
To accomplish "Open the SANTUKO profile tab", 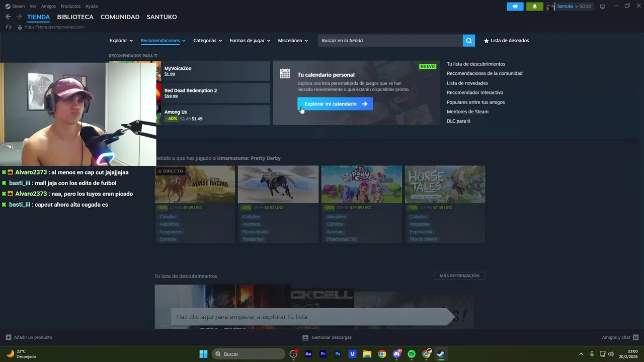I will pyautogui.click(x=162, y=17).
